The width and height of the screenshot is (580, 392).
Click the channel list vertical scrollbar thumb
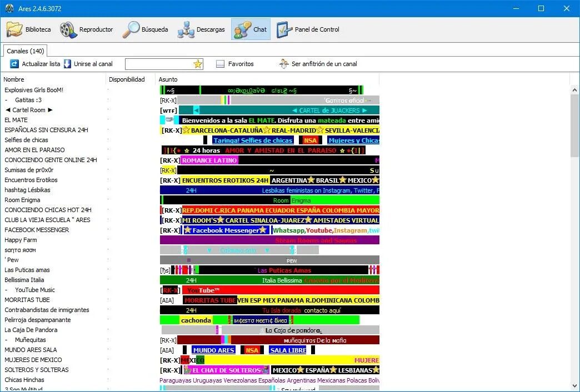(574, 125)
